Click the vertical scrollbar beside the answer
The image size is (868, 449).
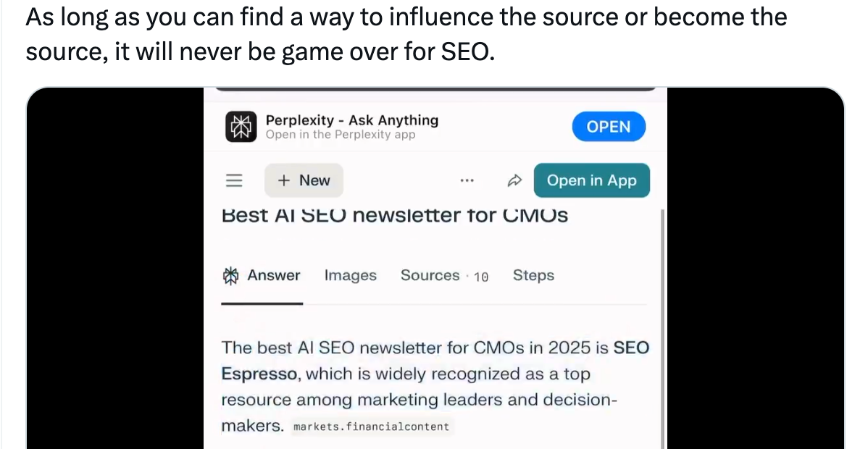tap(662, 326)
